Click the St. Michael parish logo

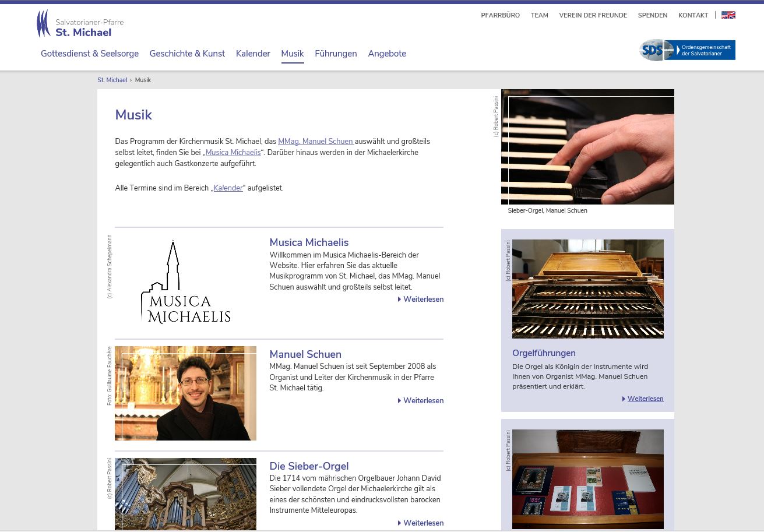coord(80,24)
